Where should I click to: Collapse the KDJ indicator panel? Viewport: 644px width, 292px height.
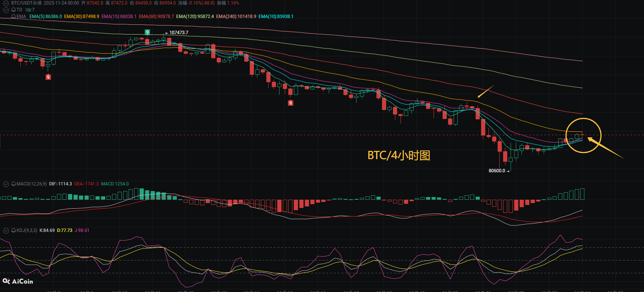6,230
